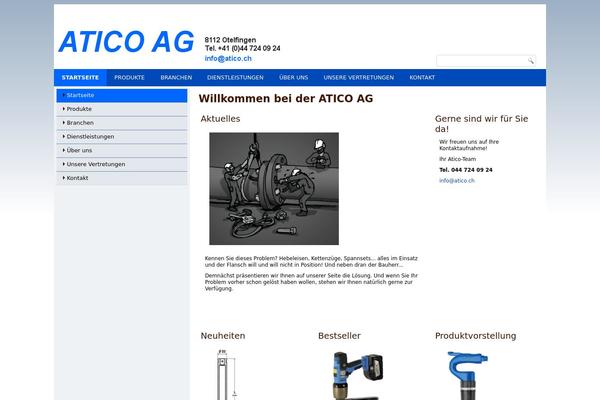The width and height of the screenshot is (600, 400).
Task: Click arrow beside sidebar Unsere Vertretungen
Action: pos(64,164)
